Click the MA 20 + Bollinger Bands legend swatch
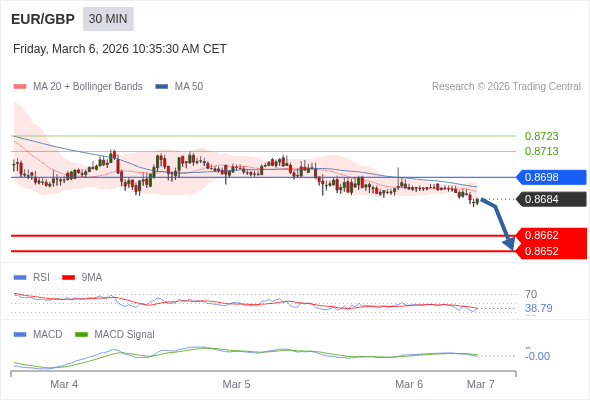This screenshot has width=590, height=400. [x=20, y=87]
